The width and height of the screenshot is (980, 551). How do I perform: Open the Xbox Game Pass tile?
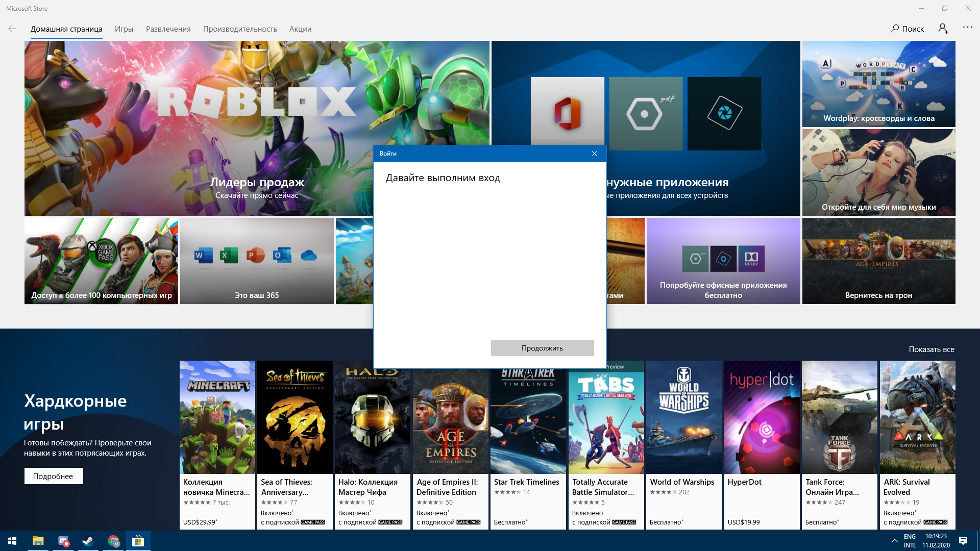(101, 261)
